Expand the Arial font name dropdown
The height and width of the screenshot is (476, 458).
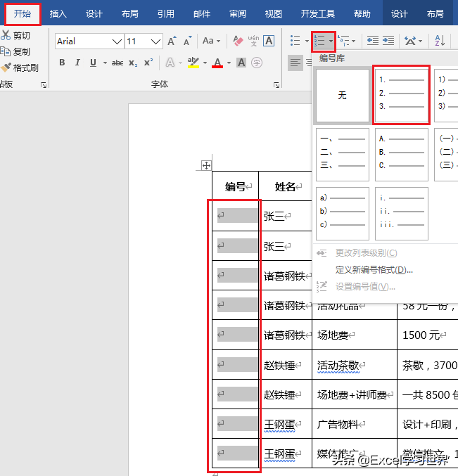(117, 41)
